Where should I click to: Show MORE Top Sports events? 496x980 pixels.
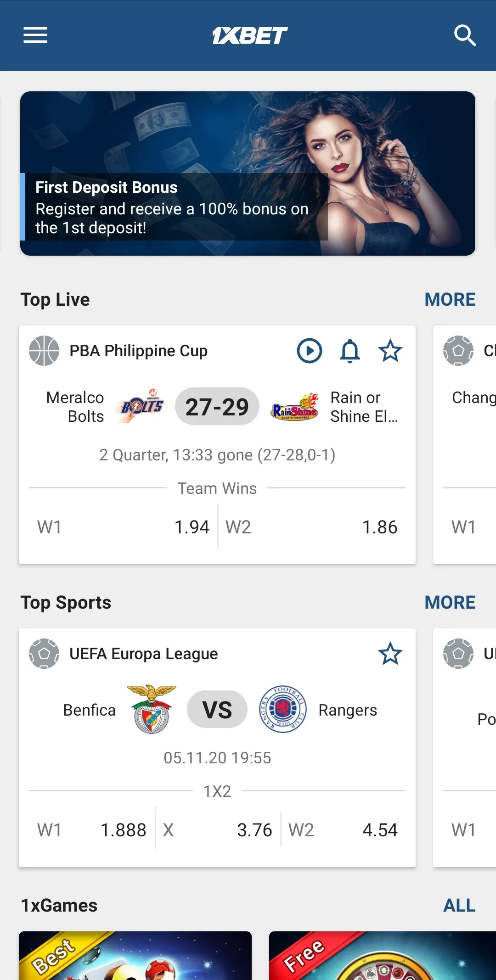[x=450, y=603]
